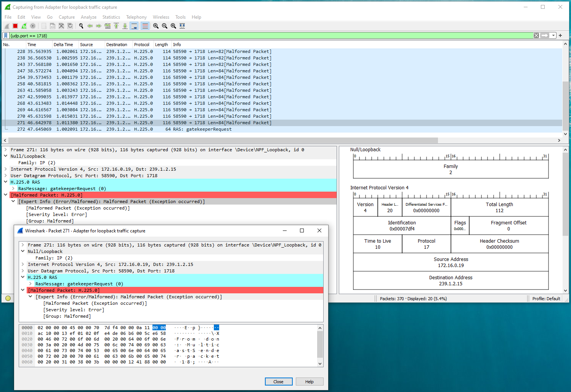Click the reload capture file icon
The width and height of the screenshot is (571, 392).
[x=70, y=26]
